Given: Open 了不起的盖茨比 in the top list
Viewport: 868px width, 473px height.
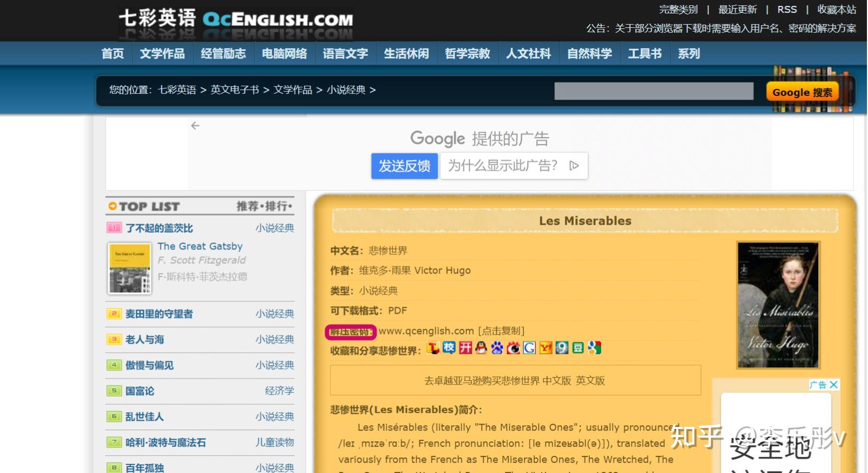Looking at the screenshot, I should pyautogui.click(x=159, y=228).
